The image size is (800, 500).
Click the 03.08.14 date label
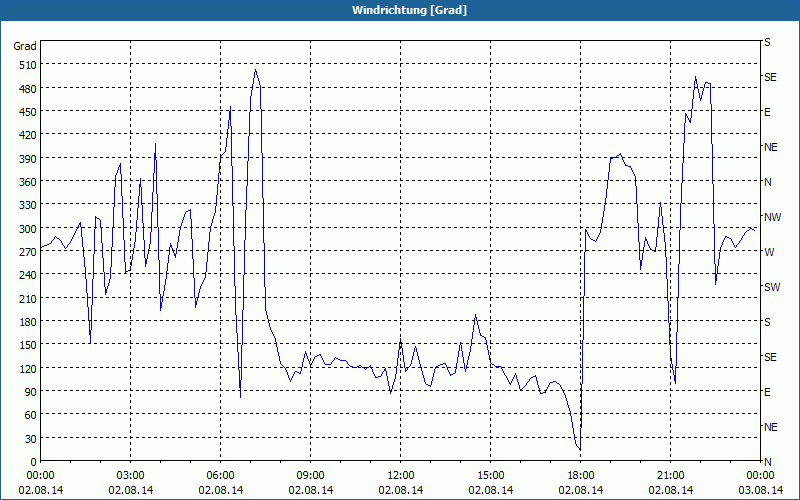tap(760, 490)
